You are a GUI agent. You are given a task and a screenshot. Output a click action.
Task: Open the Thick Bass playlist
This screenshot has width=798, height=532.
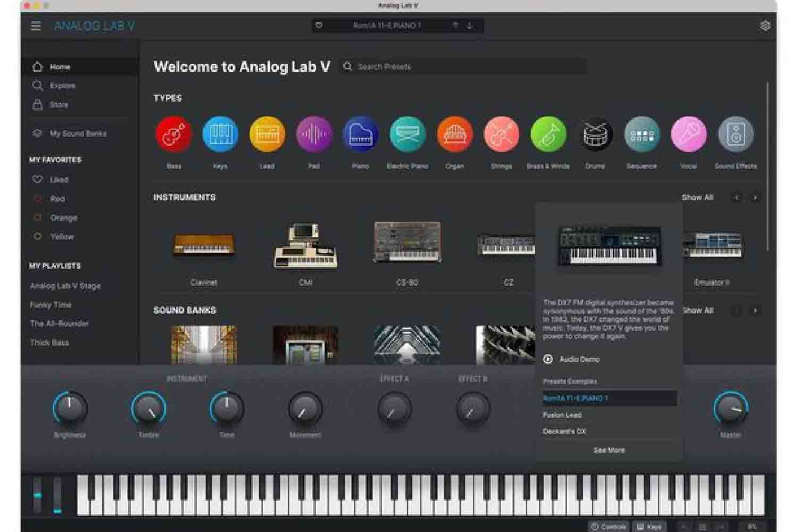(49, 343)
